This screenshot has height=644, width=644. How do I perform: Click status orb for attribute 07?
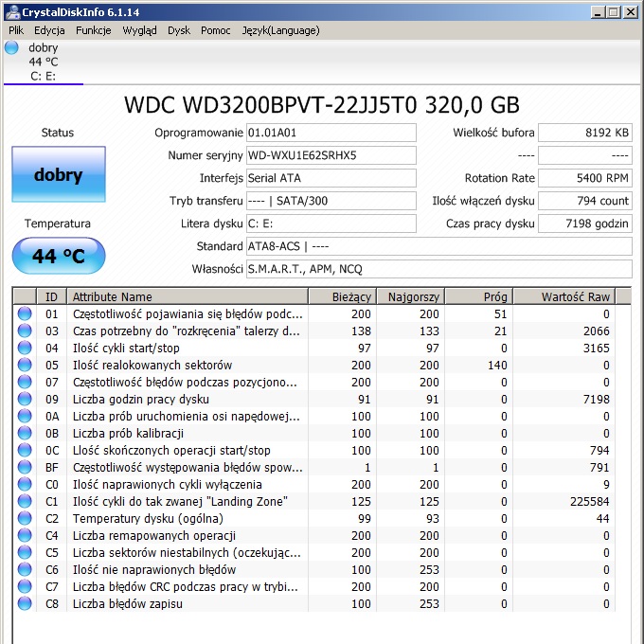[25, 382]
